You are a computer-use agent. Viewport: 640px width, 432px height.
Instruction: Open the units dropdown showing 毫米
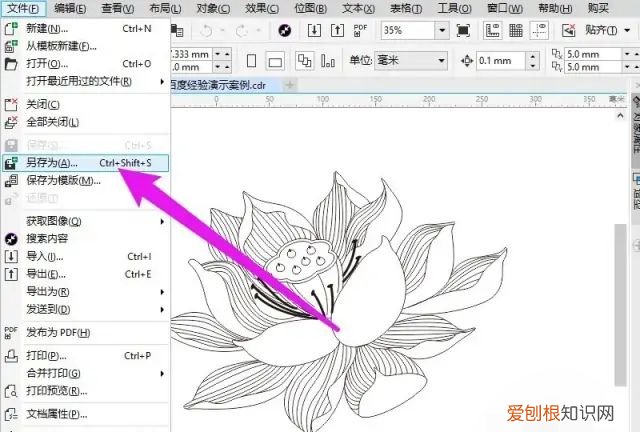pos(411,61)
